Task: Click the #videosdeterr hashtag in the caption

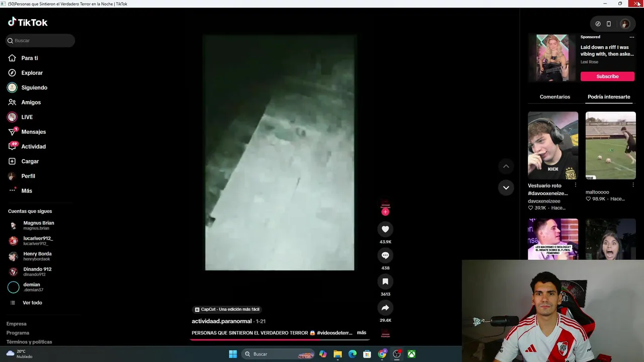Action: pyautogui.click(x=335, y=333)
